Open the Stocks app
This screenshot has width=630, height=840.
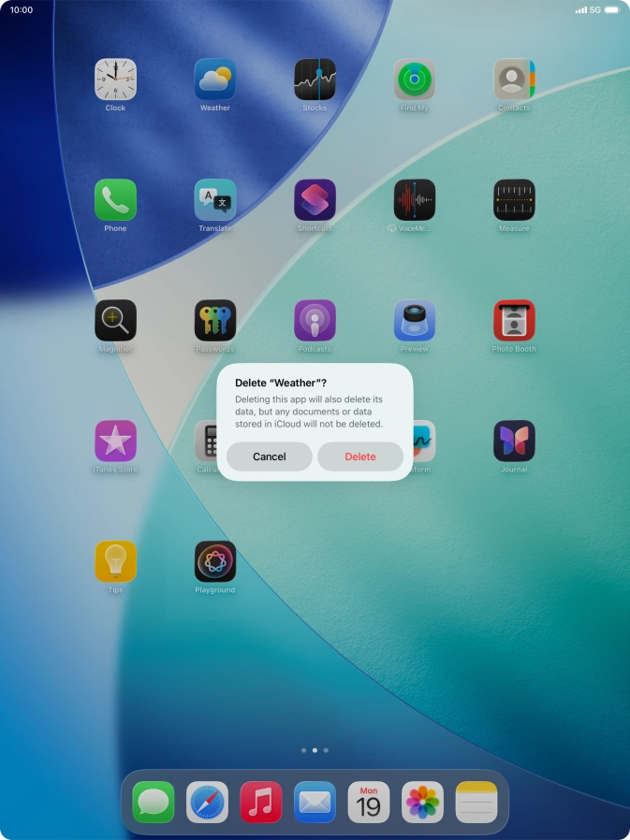(315, 80)
